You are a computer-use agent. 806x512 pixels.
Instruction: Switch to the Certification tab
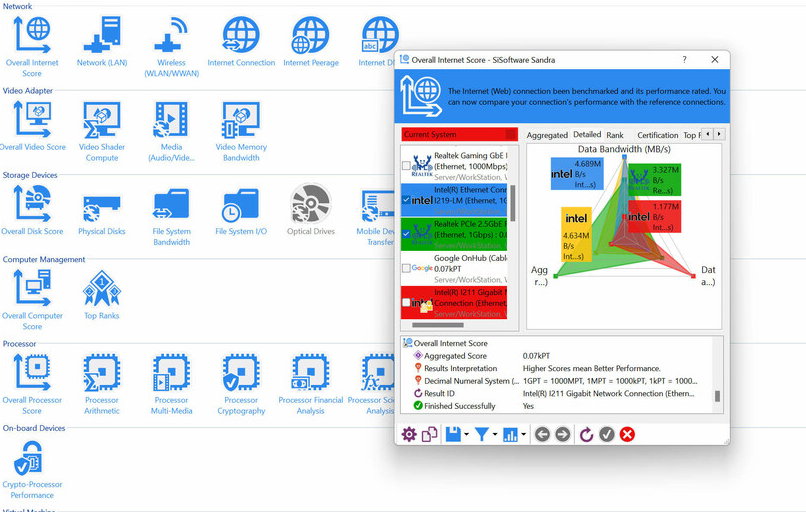pos(657,135)
